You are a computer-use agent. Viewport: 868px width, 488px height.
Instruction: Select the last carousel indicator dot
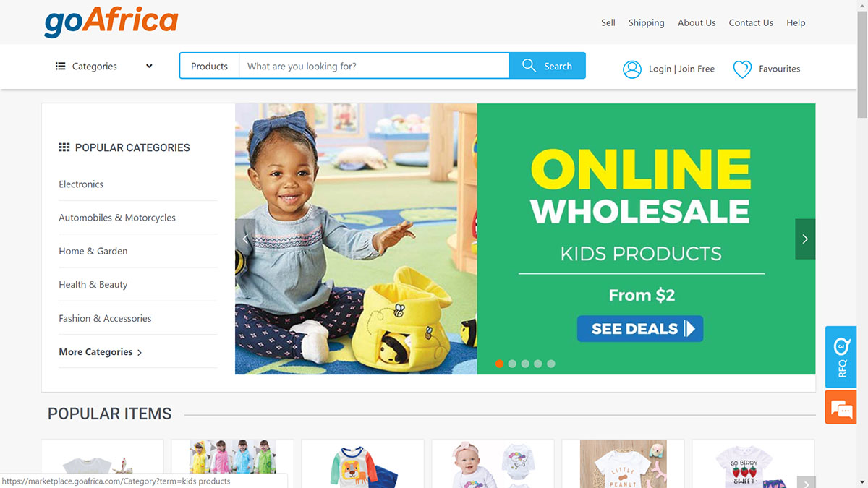point(551,364)
